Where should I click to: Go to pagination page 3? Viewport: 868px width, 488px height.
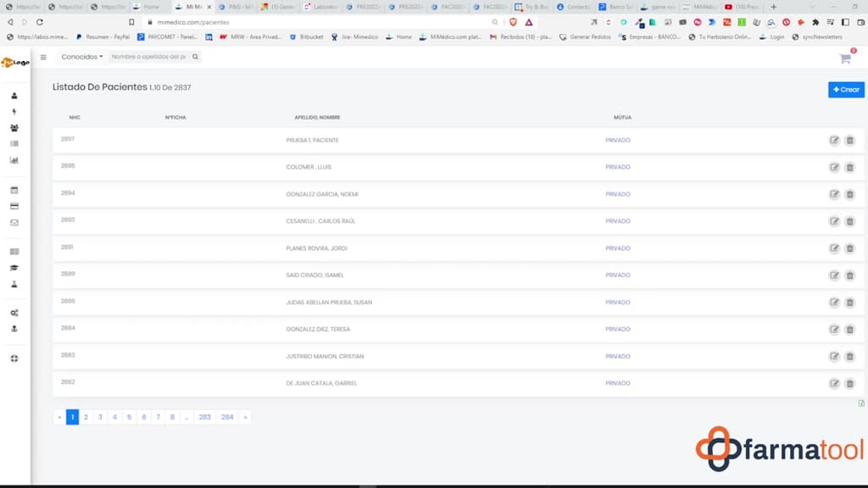click(x=100, y=417)
